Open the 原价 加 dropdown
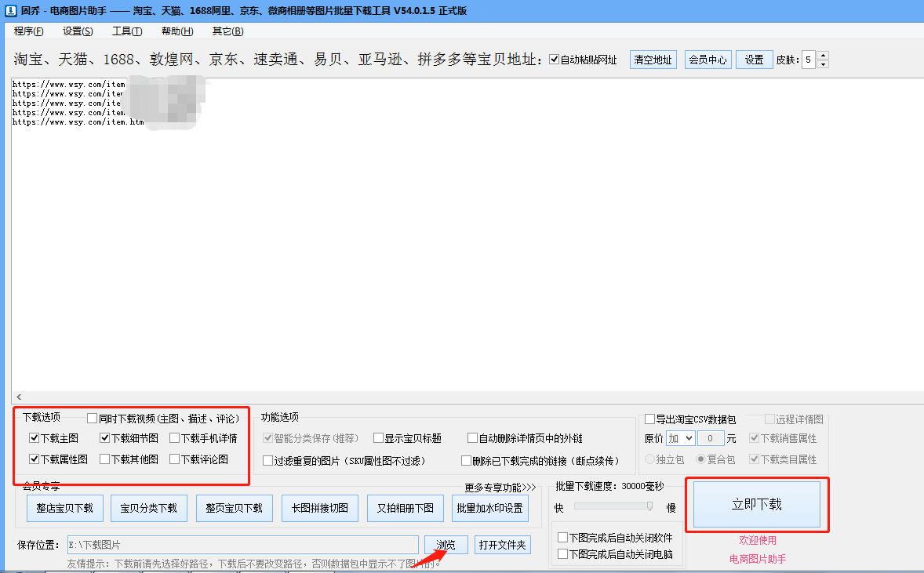The height and width of the screenshot is (573, 924). tap(681, 438)
